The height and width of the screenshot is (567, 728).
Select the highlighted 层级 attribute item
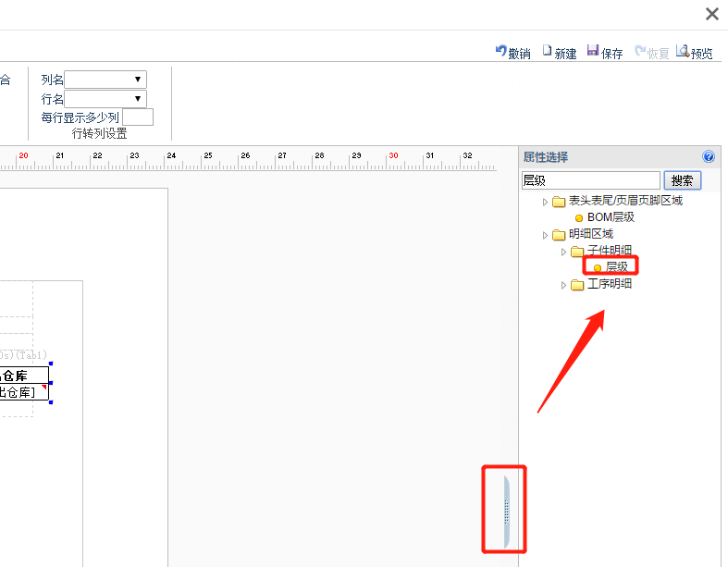click(611, 266)
